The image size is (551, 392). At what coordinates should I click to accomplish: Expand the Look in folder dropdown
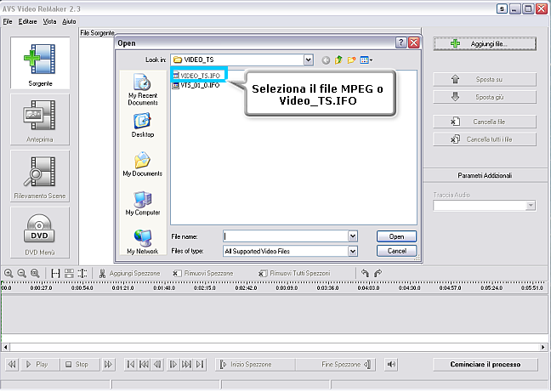coord(308,60)
